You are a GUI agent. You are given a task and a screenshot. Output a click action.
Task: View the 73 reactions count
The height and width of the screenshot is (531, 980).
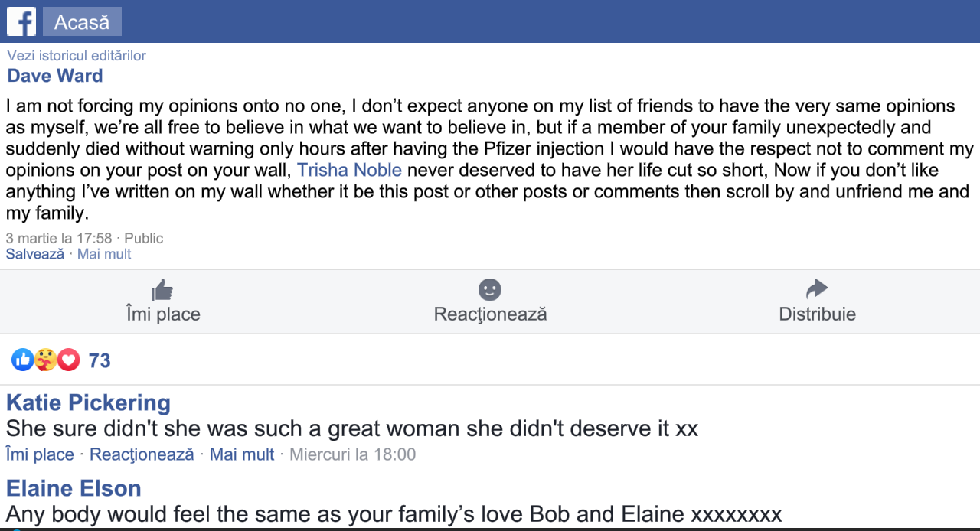(x=100, y=360)
